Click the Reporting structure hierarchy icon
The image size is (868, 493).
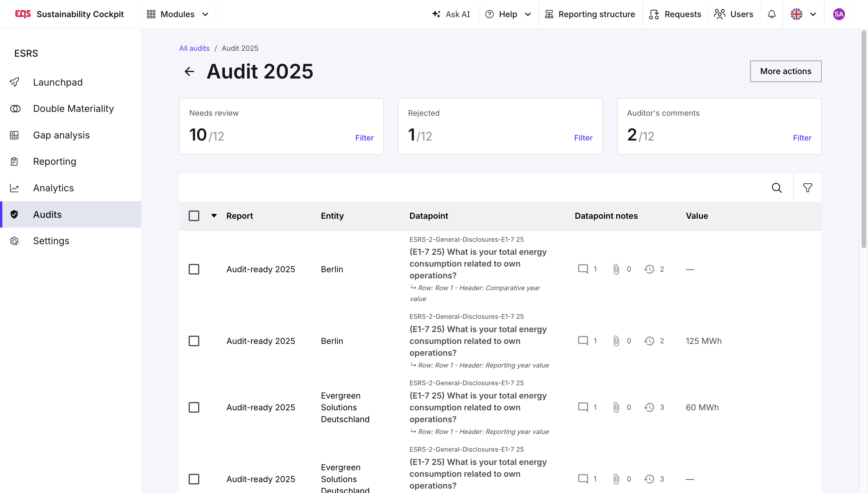coord(549,14)
